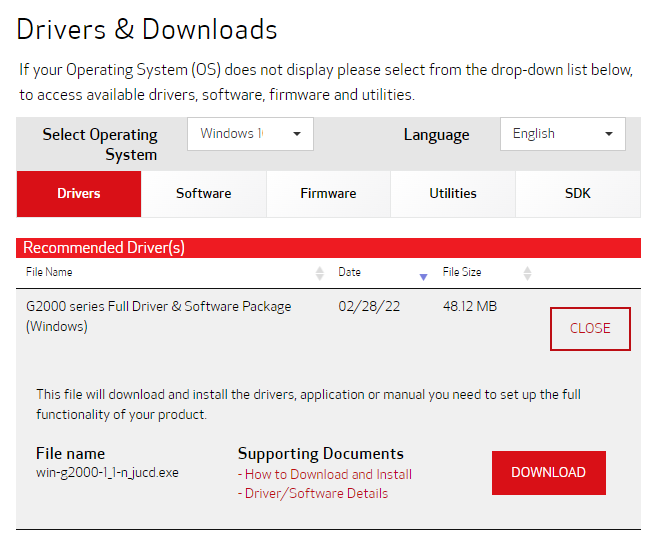Open How to Download and Install link

[328, 474]
